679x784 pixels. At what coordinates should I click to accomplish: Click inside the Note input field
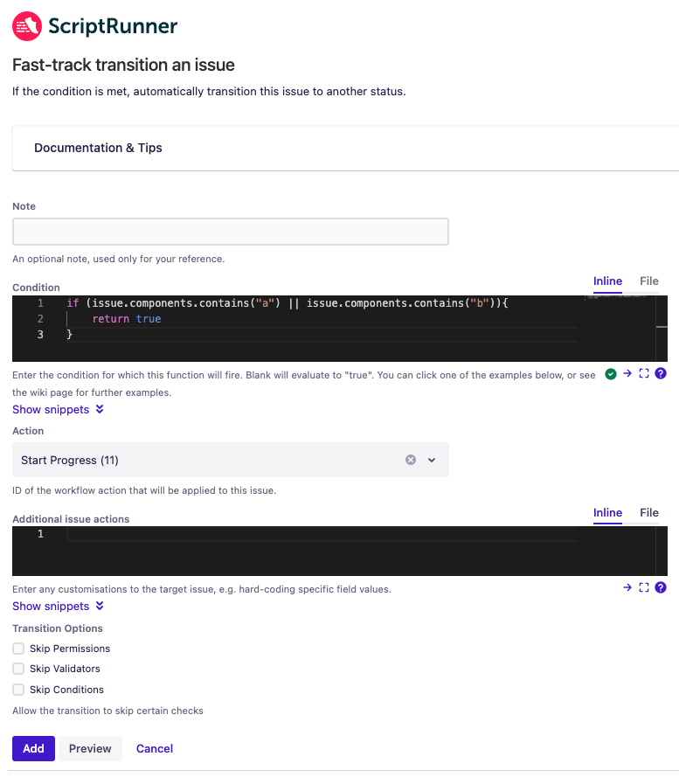[x=230, y=231]
